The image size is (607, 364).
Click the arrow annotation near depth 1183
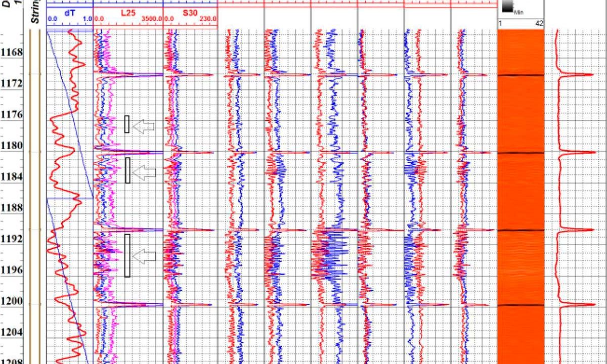click(147, 172)
